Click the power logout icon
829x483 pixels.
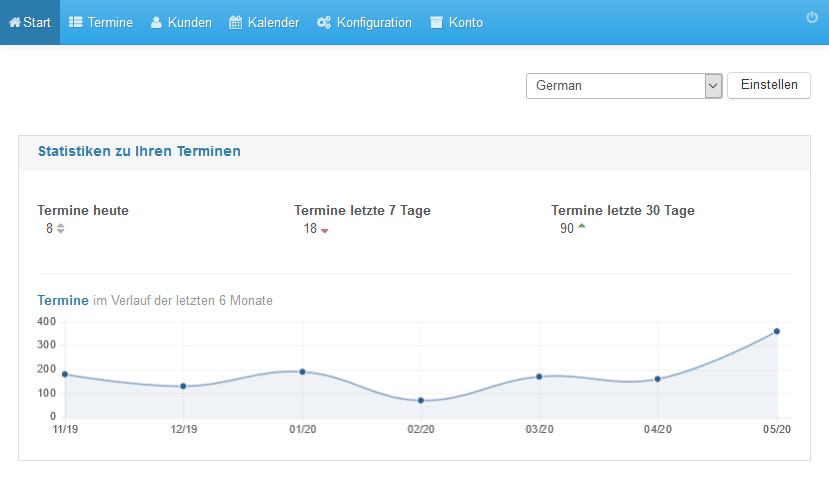[812, 17]
